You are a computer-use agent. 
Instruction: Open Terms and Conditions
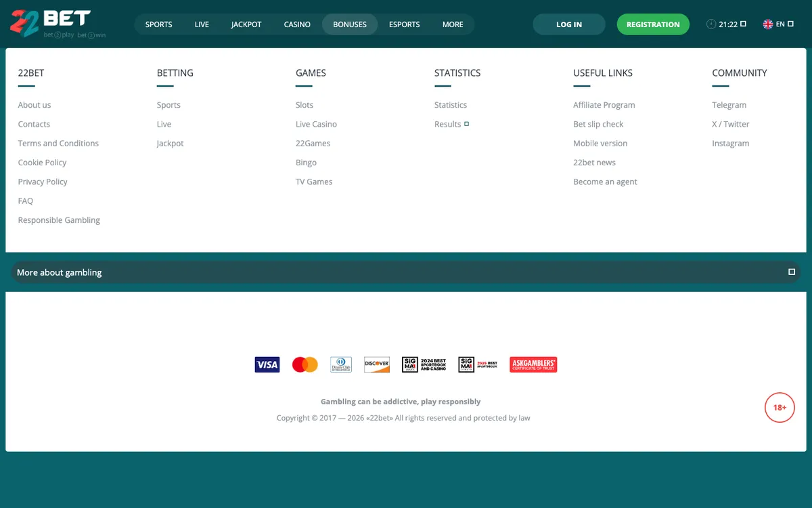point(58,144)
